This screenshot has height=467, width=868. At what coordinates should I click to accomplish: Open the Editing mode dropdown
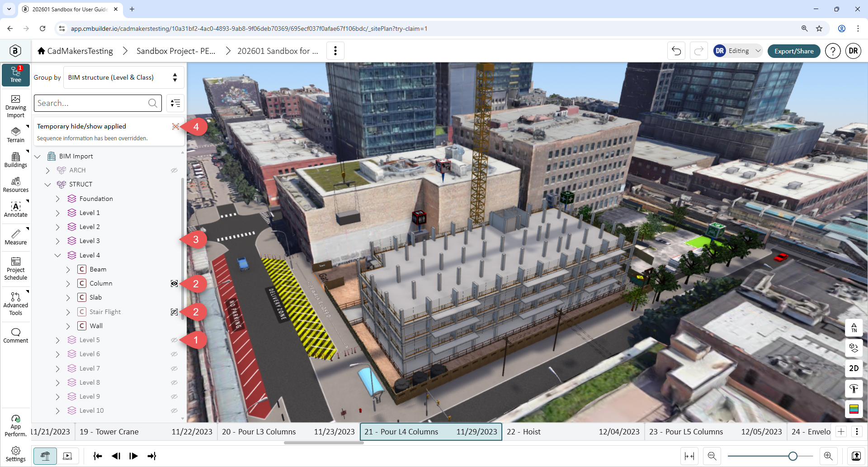738,51
